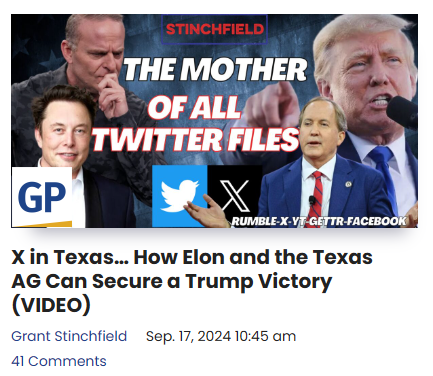This screenshot has width=433, height=376.
Task: Click the 'THE MOTHER' text on thumbnail
Action: 215,70
